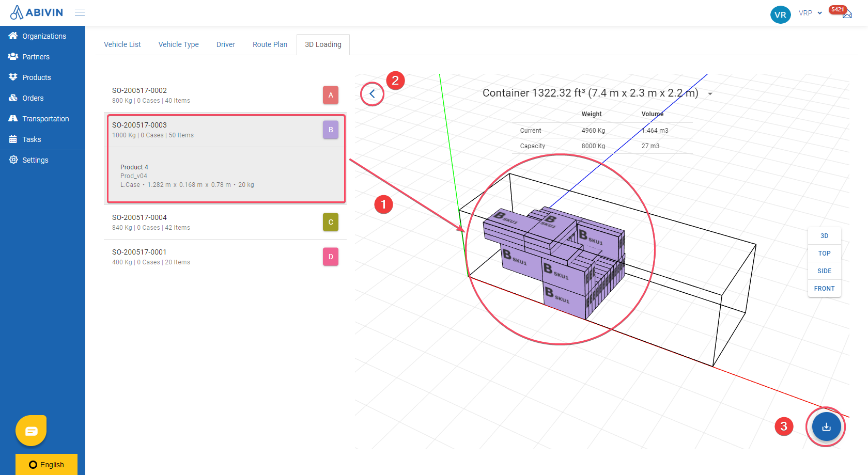Viewport: 868px width, 475px height.
Task: Switch to the Driver tab
Action: coord(226,44)
